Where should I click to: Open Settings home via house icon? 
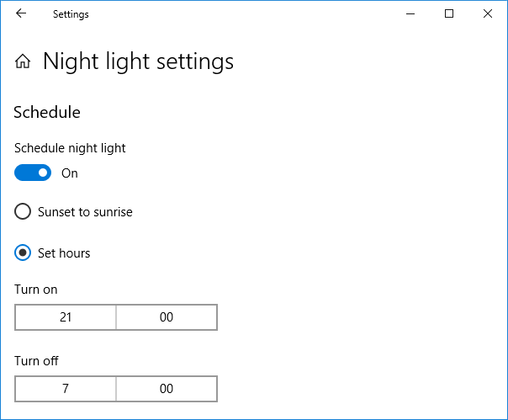[x=23, y=61]
